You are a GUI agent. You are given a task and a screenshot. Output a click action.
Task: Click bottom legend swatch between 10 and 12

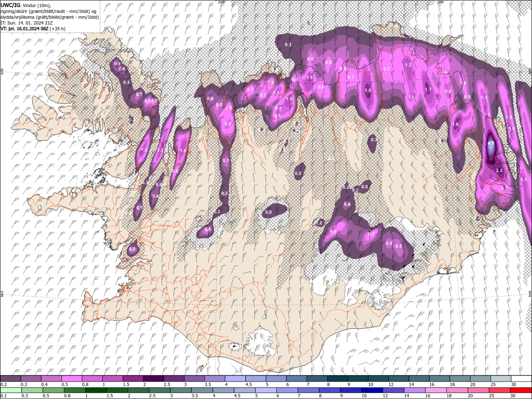click(372, 390)
